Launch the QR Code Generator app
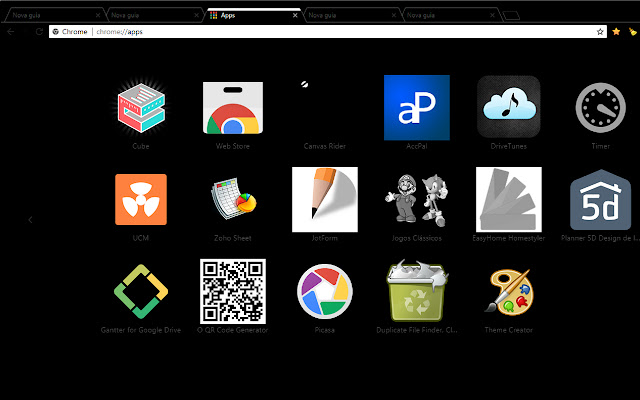This screenshot has width=640, height=400. [233, 291]
